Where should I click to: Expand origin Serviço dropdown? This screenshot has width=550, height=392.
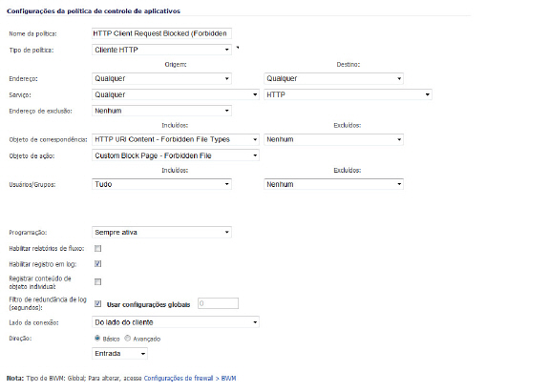(x=176, y=94)
